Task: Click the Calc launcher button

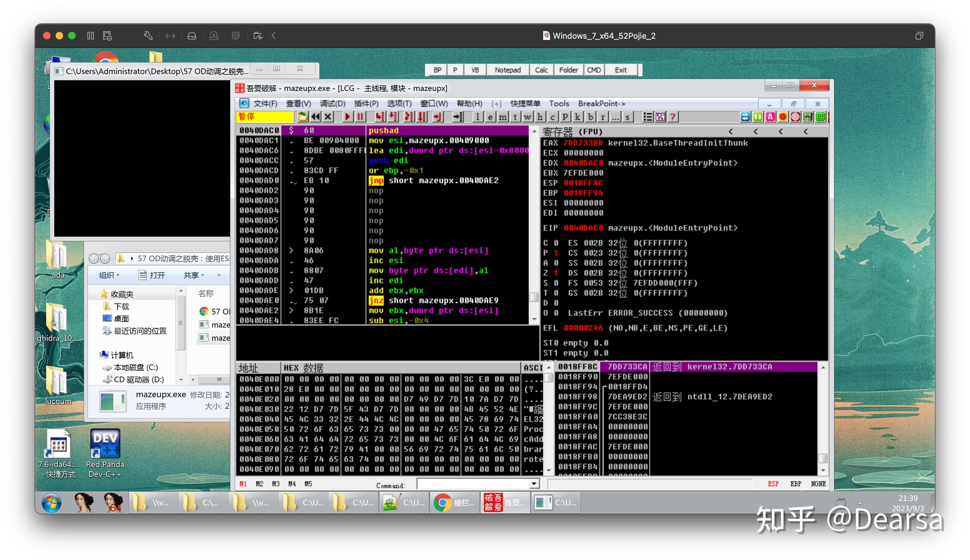Action: (541, 70)
